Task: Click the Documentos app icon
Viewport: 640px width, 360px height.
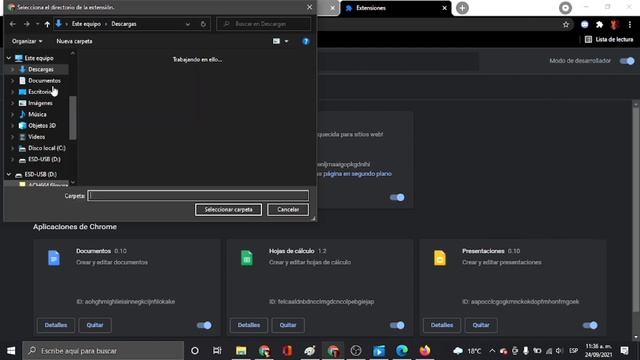Action: pos(54,258)
